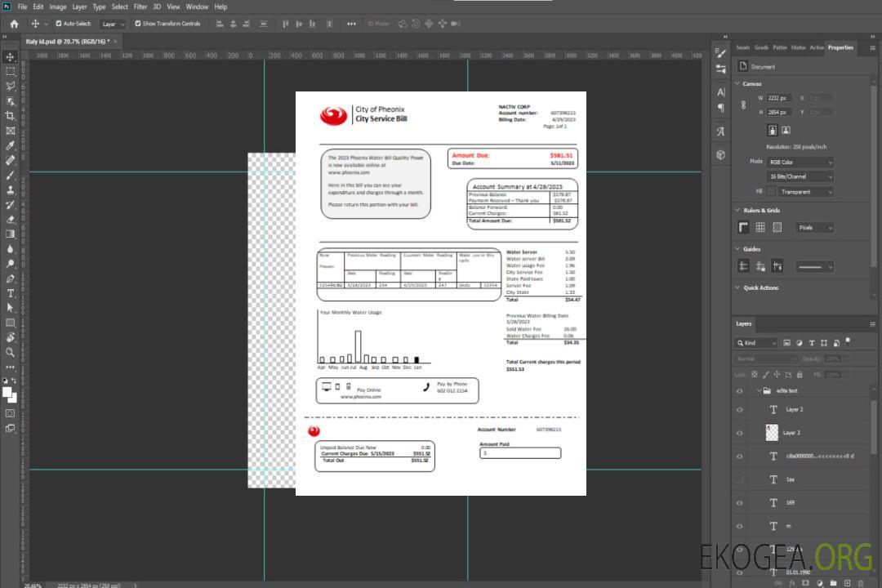Image resolution: width=882 pixels, height=588 pixels.
Task: Open the Mode RGB Color dropdown
Action: click(800, 162)
